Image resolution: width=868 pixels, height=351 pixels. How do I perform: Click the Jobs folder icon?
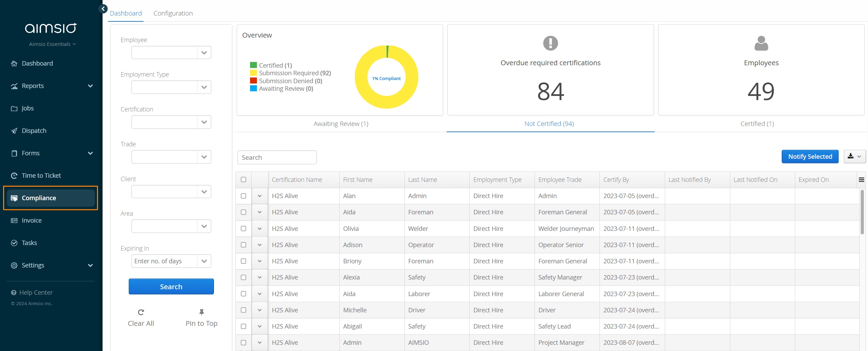14,108
